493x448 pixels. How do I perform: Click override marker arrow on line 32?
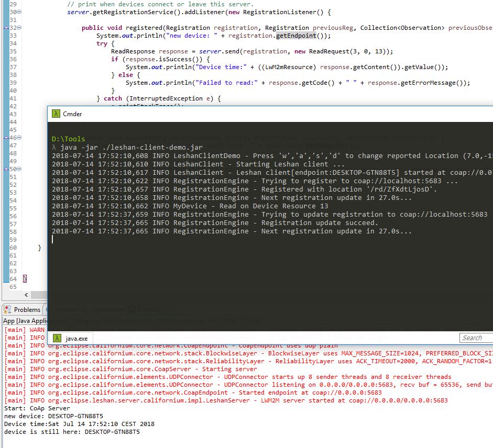(x=6, y=28)
